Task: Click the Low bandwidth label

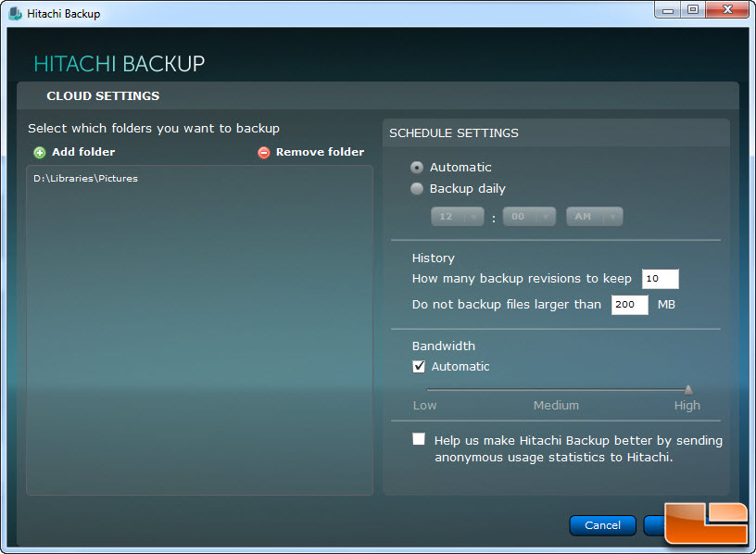Action: (424, 406)
